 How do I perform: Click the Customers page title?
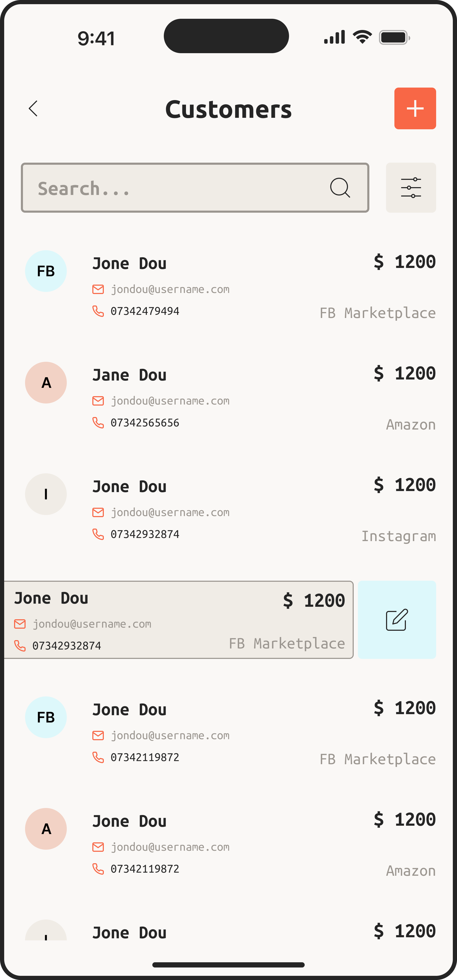pyautogui.click(x=228, y=109)
